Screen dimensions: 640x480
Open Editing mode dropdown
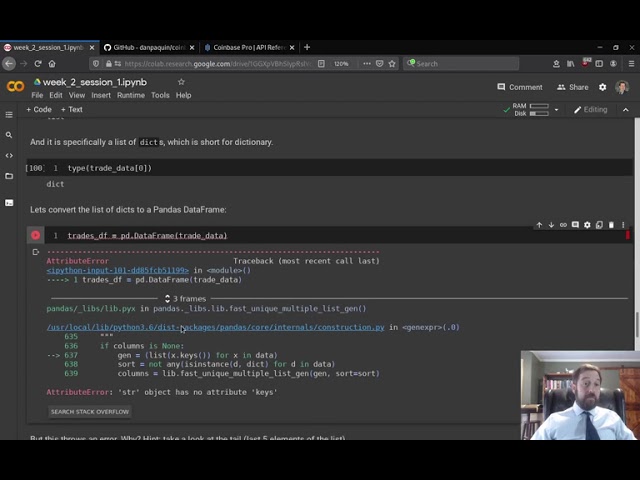click(591, 110)
